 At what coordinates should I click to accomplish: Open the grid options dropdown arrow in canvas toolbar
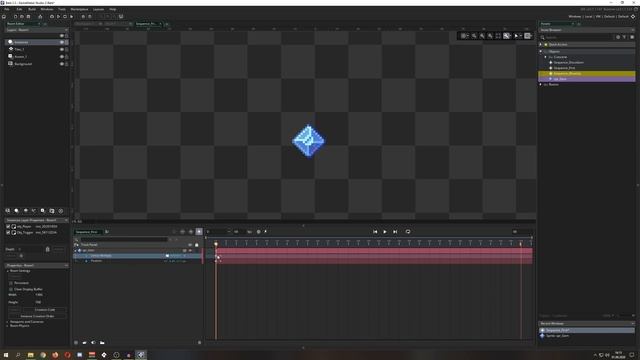point(468,36)
